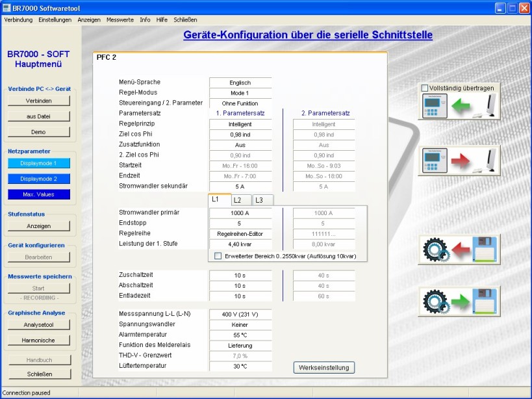The height and width of the screenshot is (399, 532).
Task: Click the Startzeit field showing Mo..Fr - 16:00
Action: 240,166
